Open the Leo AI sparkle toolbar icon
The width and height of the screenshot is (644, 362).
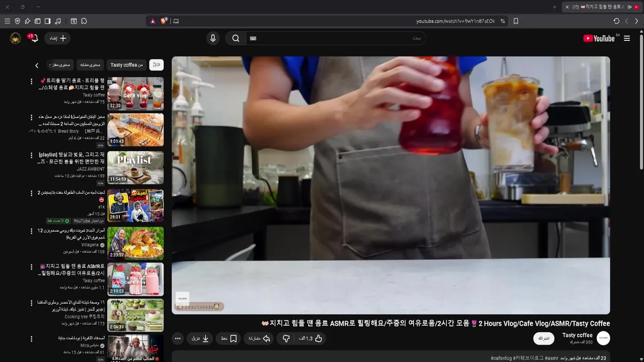tap(27, 21)
